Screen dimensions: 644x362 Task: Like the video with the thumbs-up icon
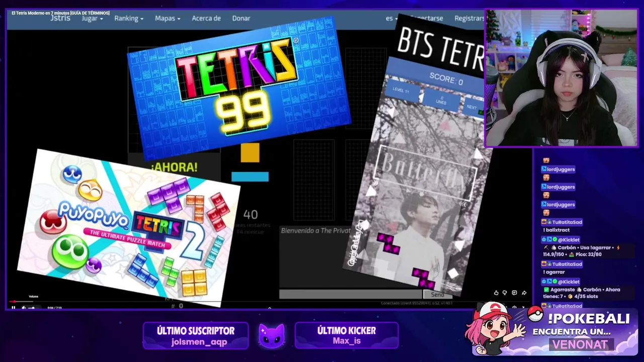pyautogui.click(x=496, y=293)
